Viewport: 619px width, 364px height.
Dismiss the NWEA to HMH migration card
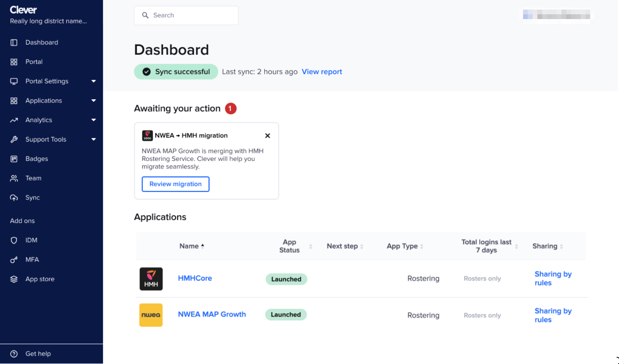[x=268, y=136]
